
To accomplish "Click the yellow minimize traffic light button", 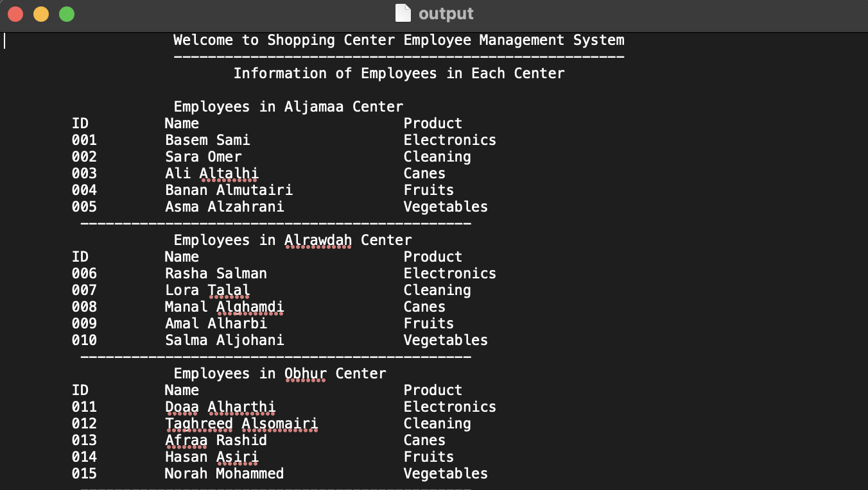I will coord(40,12).
